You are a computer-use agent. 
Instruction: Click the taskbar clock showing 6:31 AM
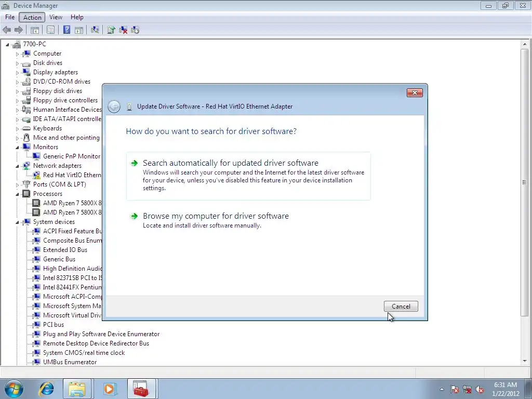tap(506, 389)
